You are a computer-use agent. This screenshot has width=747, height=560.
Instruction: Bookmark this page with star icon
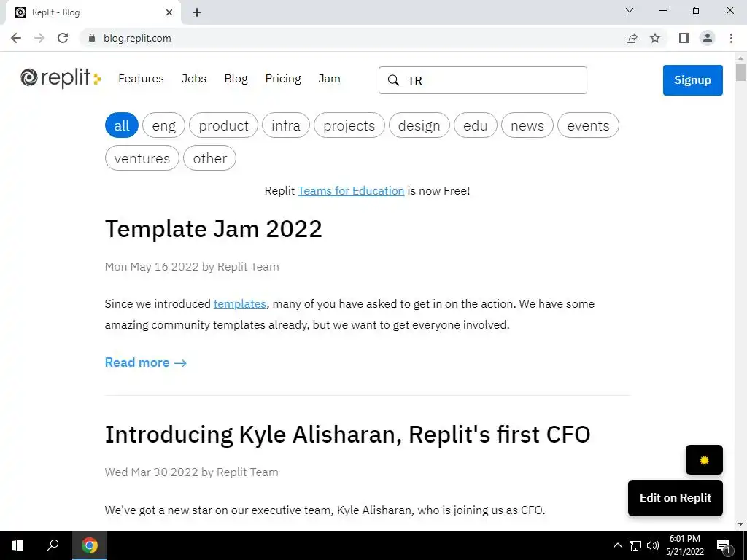pyautogui.click(x=655, y=38)
